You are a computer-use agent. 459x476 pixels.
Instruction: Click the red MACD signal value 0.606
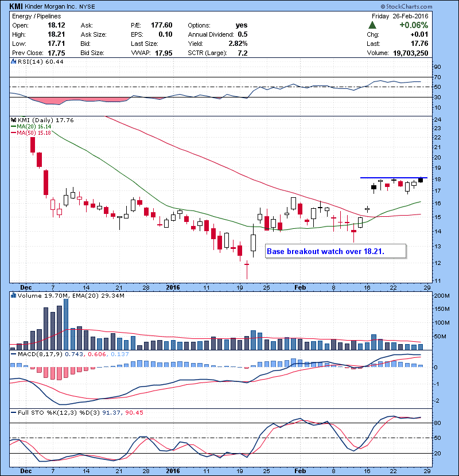(x=97, y=354)
